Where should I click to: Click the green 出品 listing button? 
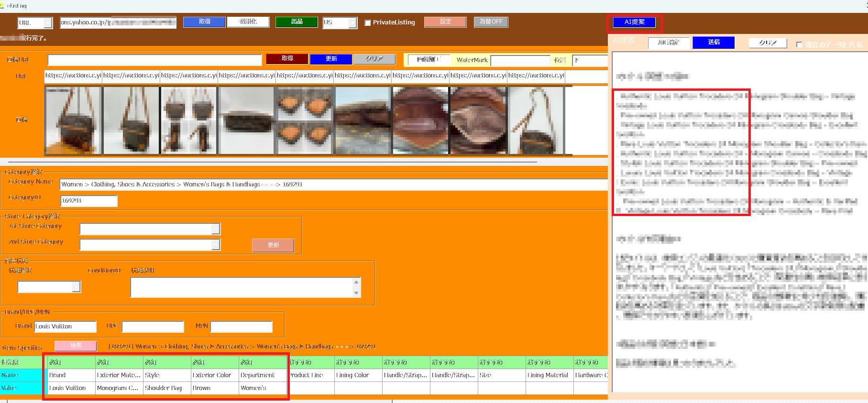297,22
